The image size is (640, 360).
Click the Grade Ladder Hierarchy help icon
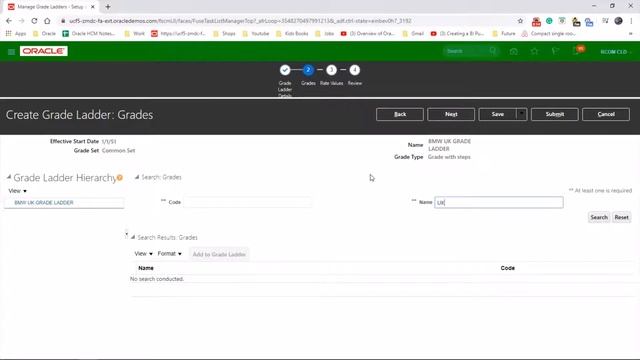120,178
